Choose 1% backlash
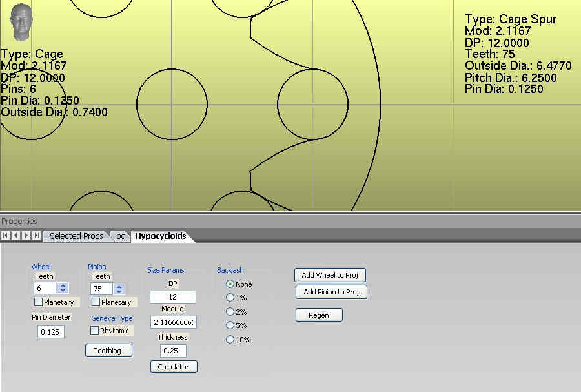Image resolution: width=581 pixels, height=392 pixels. pos(230,298)
